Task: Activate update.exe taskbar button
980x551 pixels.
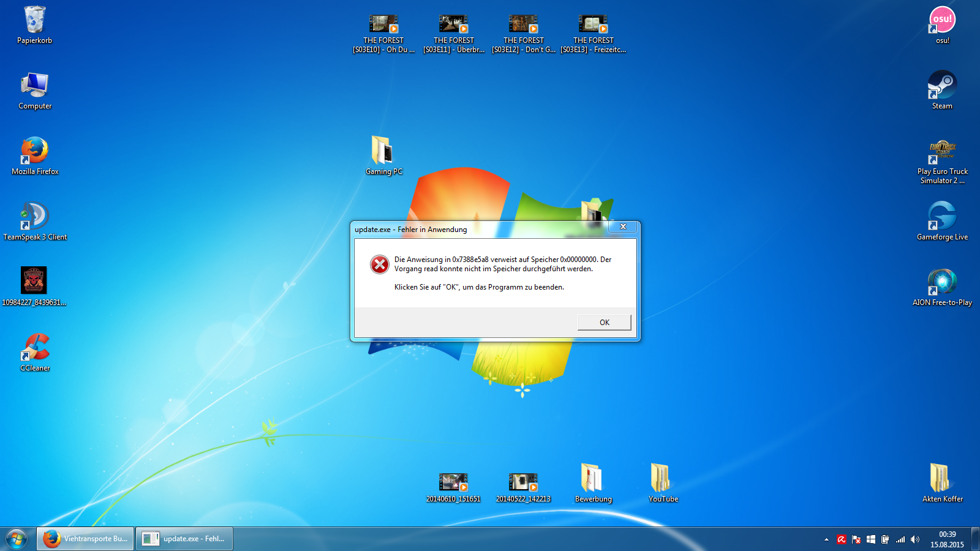Action: click(184, 539)
